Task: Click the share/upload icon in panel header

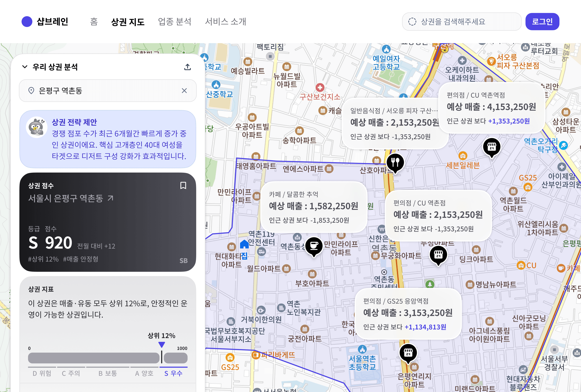Action: tap(187, 67)
